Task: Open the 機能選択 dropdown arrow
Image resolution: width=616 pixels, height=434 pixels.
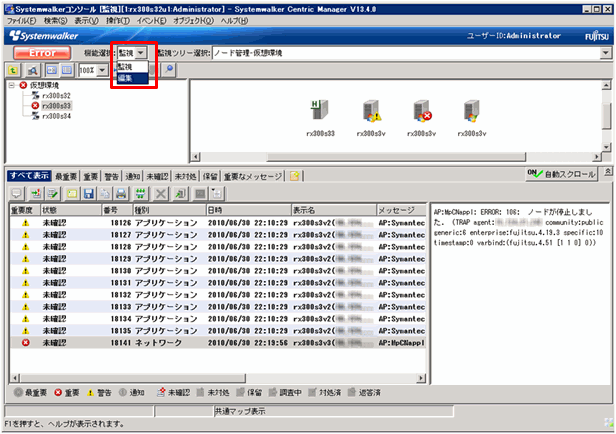Action: 141,53
